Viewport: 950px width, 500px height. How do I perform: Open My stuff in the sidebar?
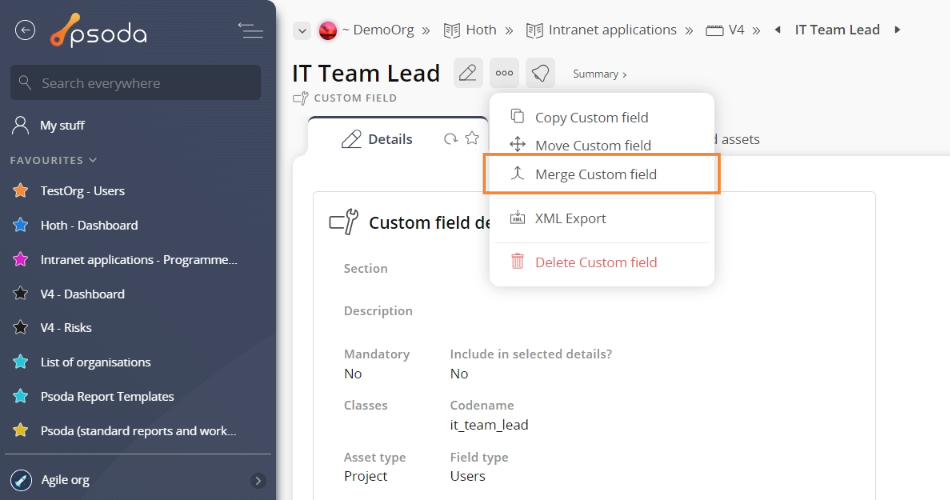tap(62, 126)
